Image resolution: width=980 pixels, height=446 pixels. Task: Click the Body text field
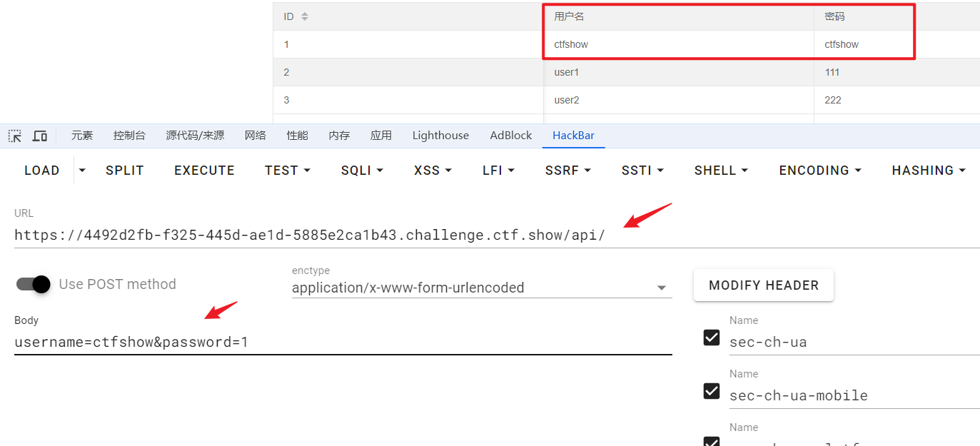pyautogui.click(x=343, y=343)
